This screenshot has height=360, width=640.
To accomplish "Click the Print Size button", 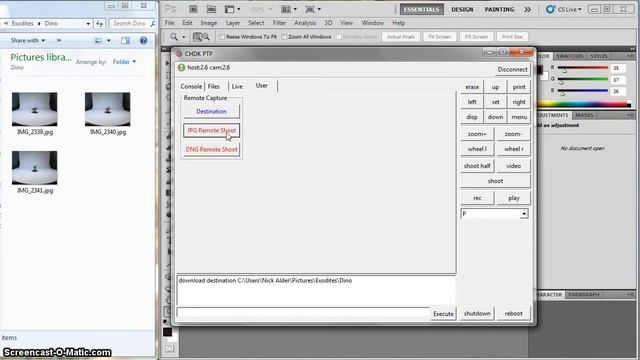I will pos(512,37).
